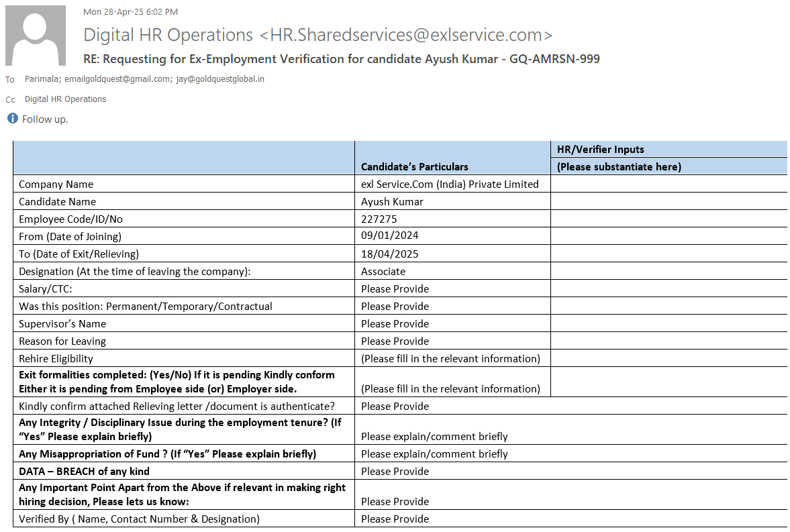Click Exit formalities completed label
Screen dimensions: 790x532
tap(177, 382)
